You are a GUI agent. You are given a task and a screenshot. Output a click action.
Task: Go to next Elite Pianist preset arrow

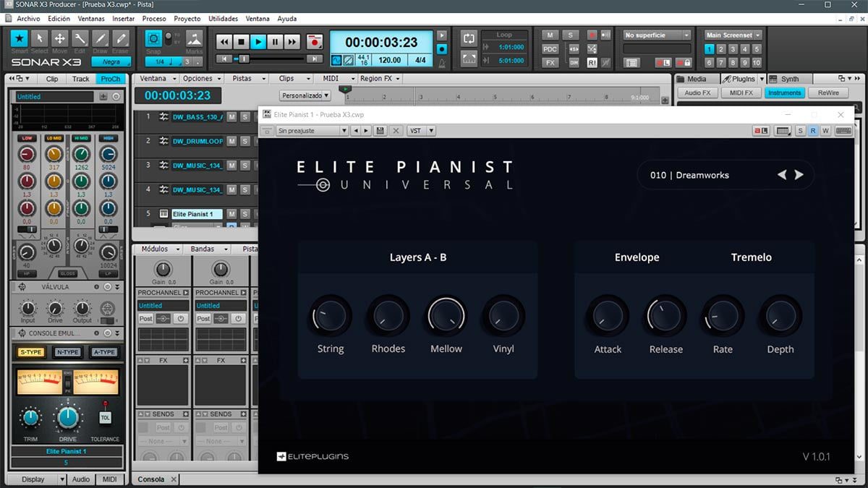(799, 174)
